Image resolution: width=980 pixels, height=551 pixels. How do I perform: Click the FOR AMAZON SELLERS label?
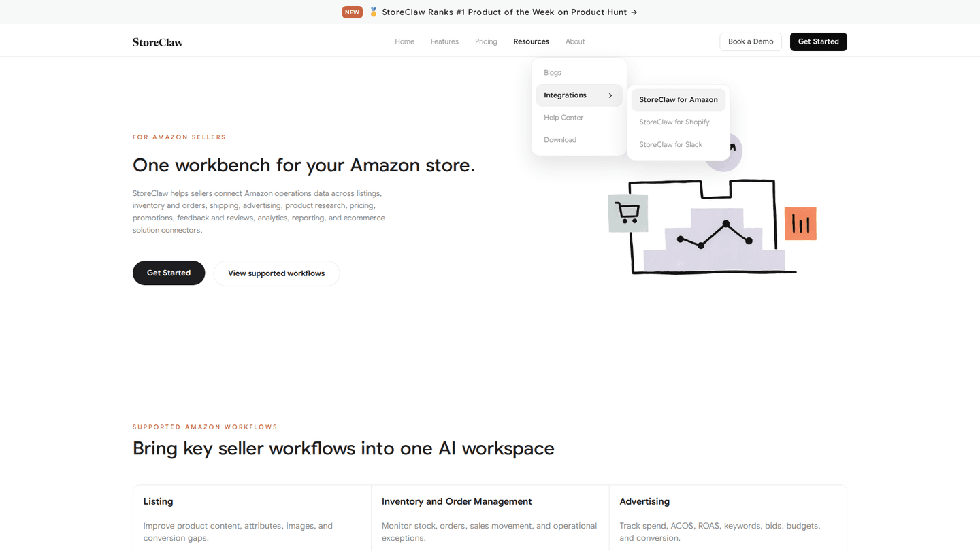coord(179,137)
